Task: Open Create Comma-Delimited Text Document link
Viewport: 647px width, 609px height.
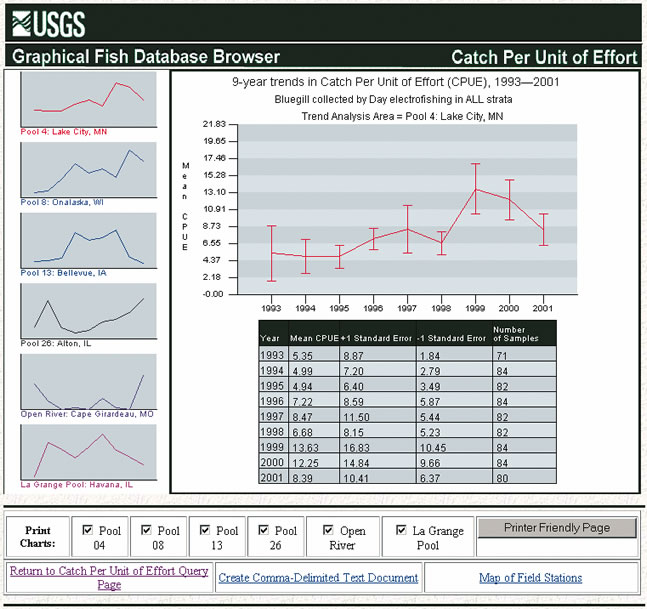Action: coord(318,578)
